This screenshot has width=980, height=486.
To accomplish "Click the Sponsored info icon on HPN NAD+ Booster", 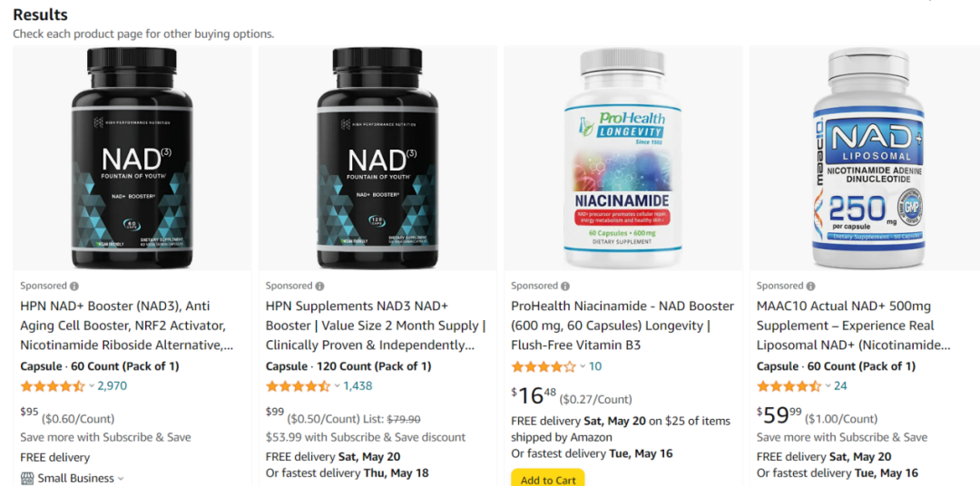I will pos(74,287).
